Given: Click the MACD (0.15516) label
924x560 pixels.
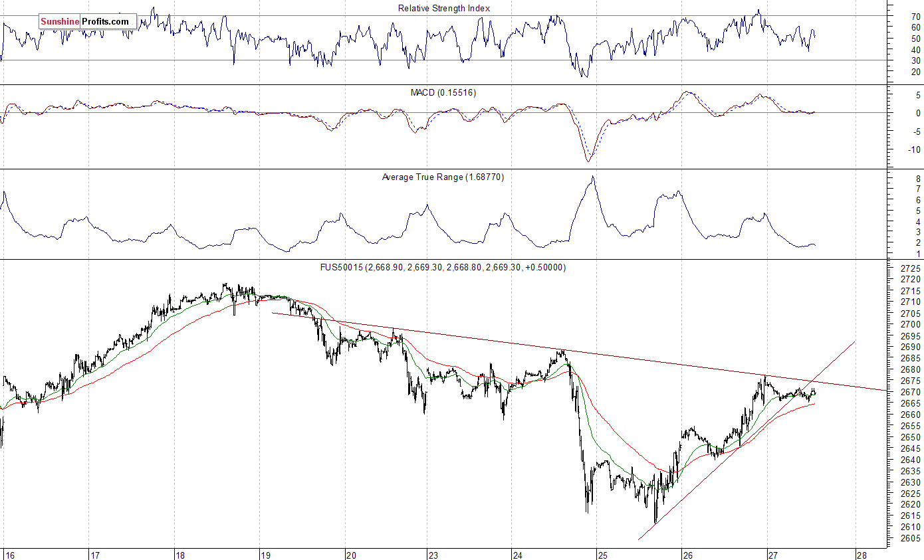Looking at the screenshot, I should coord(443,92).
